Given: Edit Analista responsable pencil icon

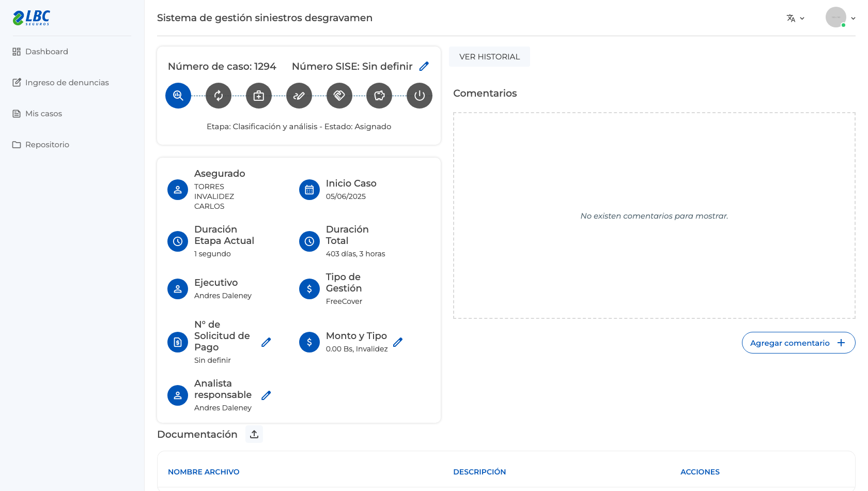Looking at the screenshot, I should (266, 395).
